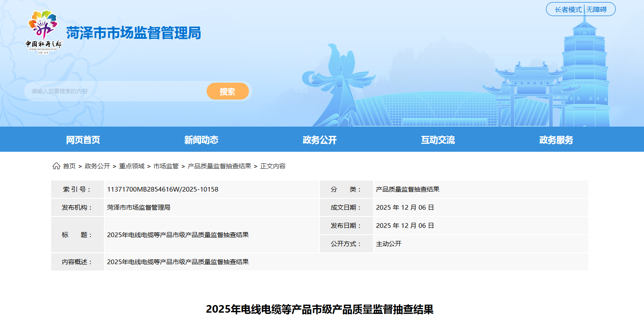Screen dimensions: 644x327
Task: Click 政务公开 breadcrumb link
Action: 97,166
